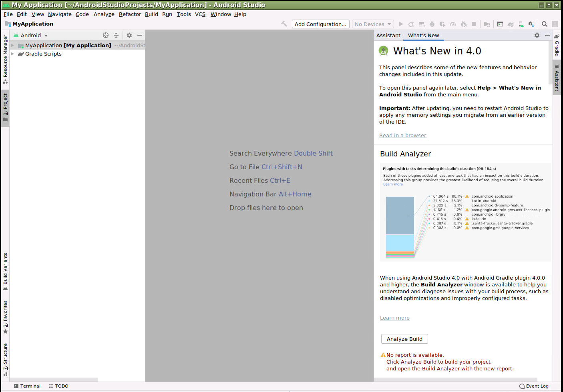Open the Build menu
This screenshot has width=563, height=392.
coord(151,14)
